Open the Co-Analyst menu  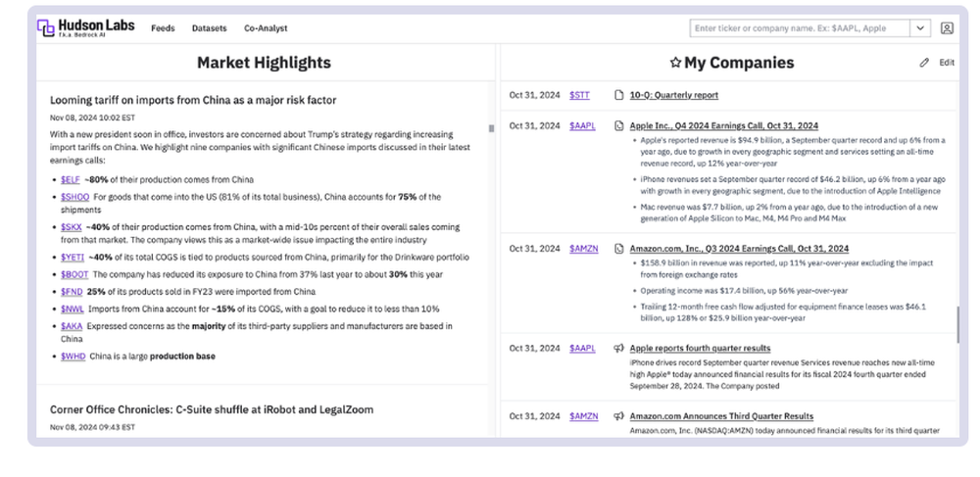pos(266,28)
